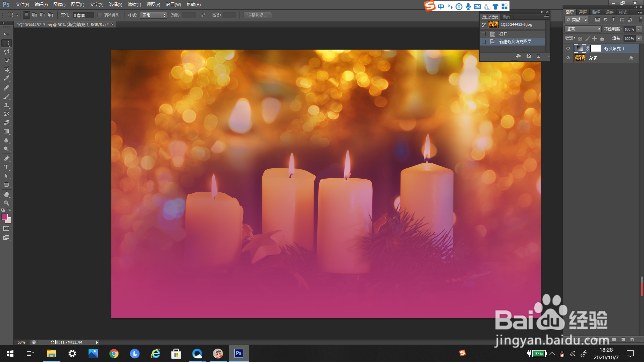Toggle visibility of 背景 layer
This screenshot has width=644, height=362.
(568, 58)
